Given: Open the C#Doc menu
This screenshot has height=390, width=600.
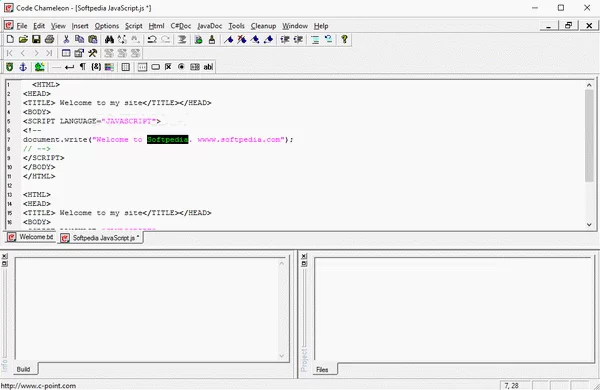Looking at the screenshot, I should 181,26.
